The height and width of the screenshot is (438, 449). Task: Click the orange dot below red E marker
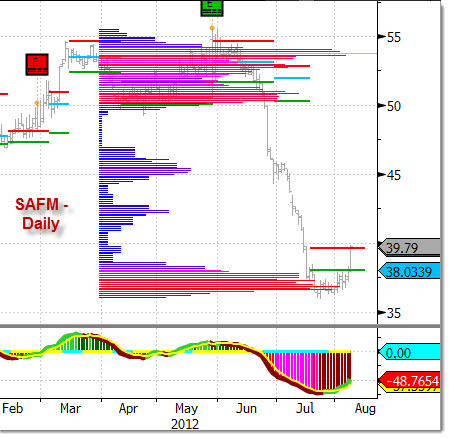click(37, 103)
